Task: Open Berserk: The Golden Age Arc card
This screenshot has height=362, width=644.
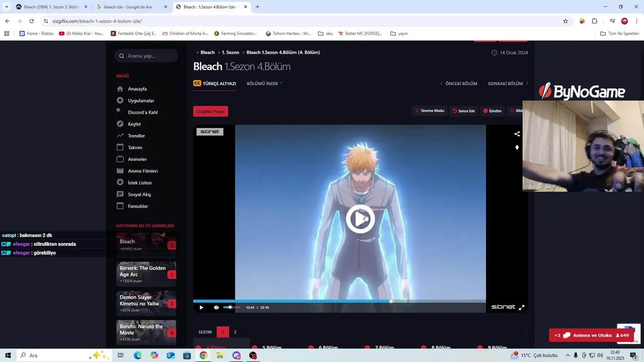Action: click(146, 274)
